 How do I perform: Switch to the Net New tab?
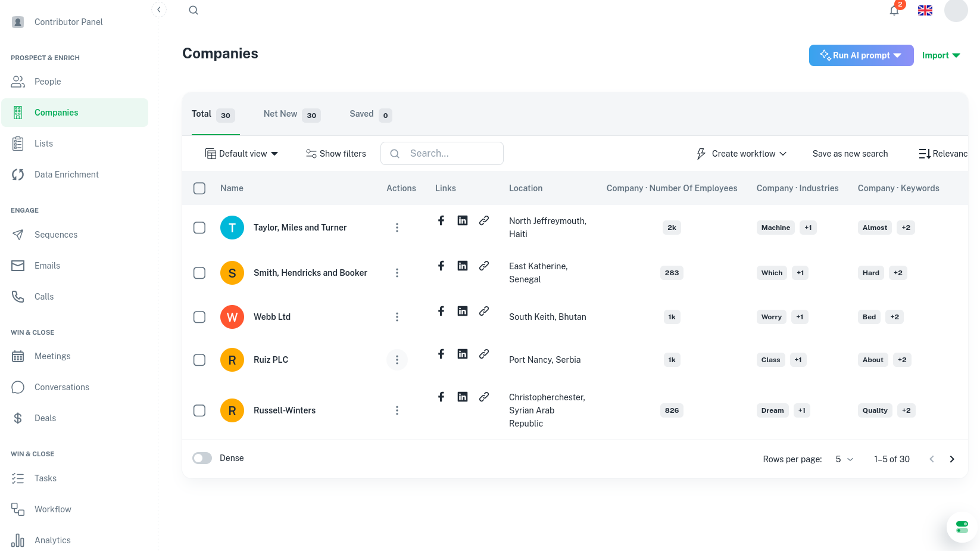[292, 114]
